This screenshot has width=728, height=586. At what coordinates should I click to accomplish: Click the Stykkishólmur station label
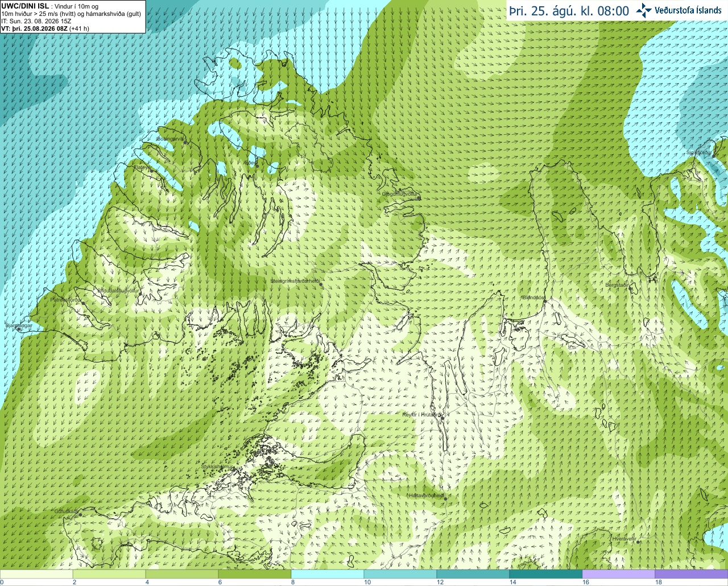pyautogui.click(x=217, y=467)
